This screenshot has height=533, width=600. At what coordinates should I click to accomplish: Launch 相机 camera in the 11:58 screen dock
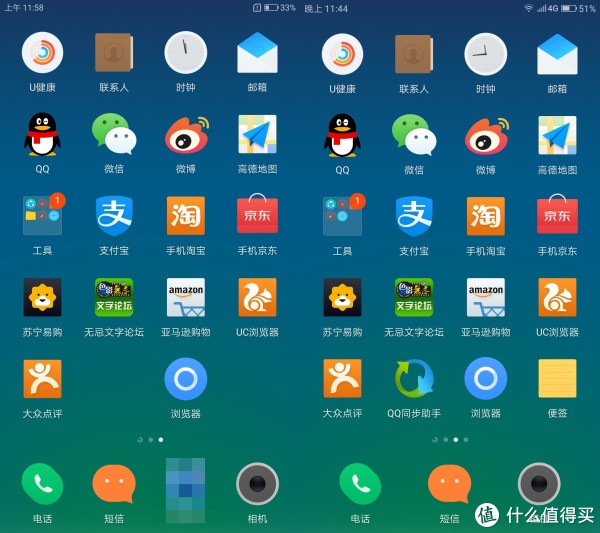pyautogui.click(x=257, y=484)
